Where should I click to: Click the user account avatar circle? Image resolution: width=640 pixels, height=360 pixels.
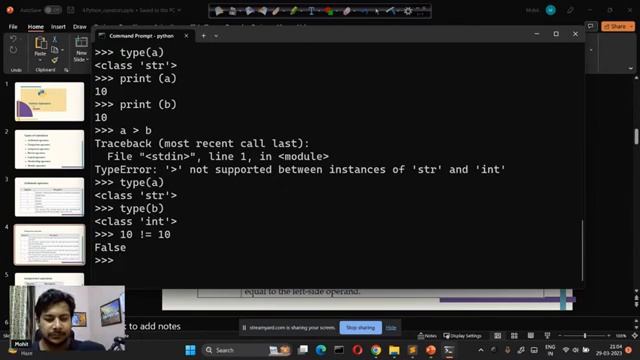551,10
